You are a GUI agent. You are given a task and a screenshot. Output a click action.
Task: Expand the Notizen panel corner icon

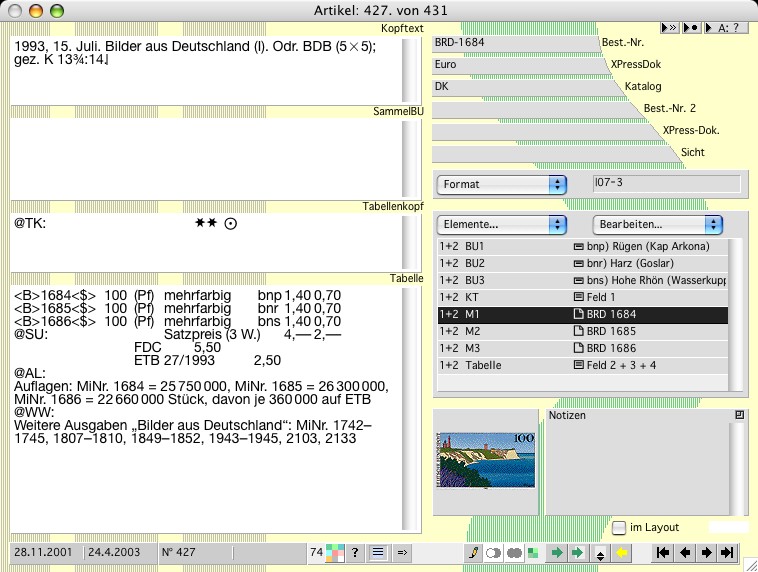[739, 414]
